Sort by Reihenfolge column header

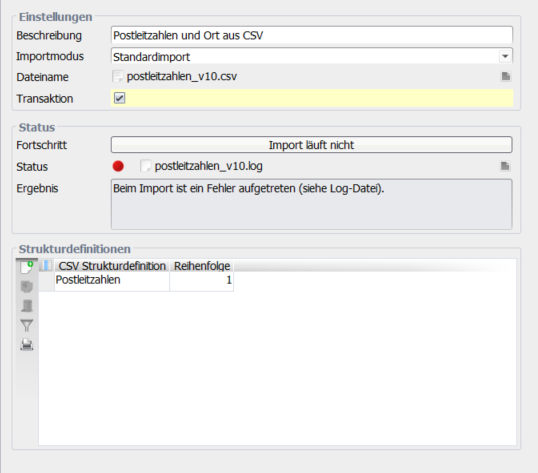tap(202, 266)
